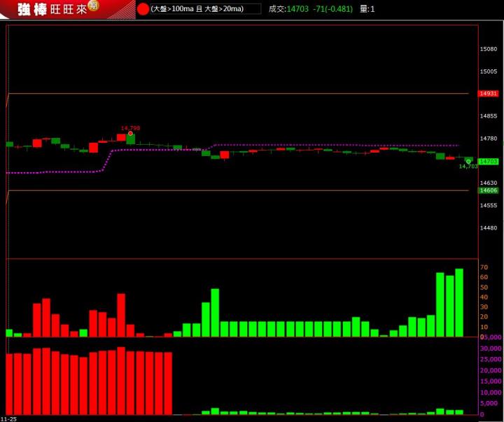Screen dimensions: 504x422
Task: Click the large green candlestick under 14,798
Action: point(130,139)
